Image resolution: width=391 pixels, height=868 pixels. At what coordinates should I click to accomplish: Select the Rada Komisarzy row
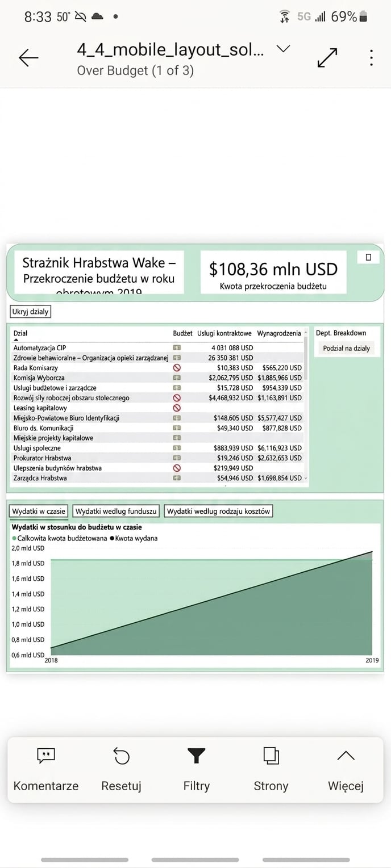pyautogui.click(x=157, y=368)
